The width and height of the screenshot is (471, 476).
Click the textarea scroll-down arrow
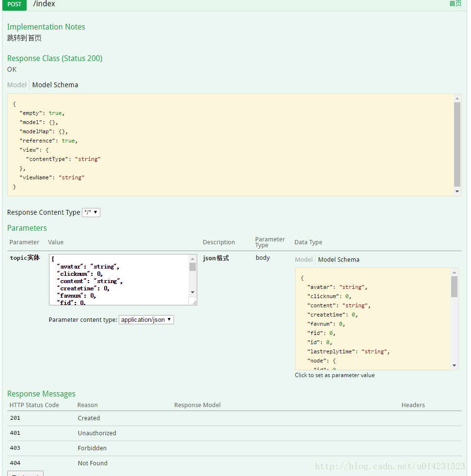click(192, 292)
